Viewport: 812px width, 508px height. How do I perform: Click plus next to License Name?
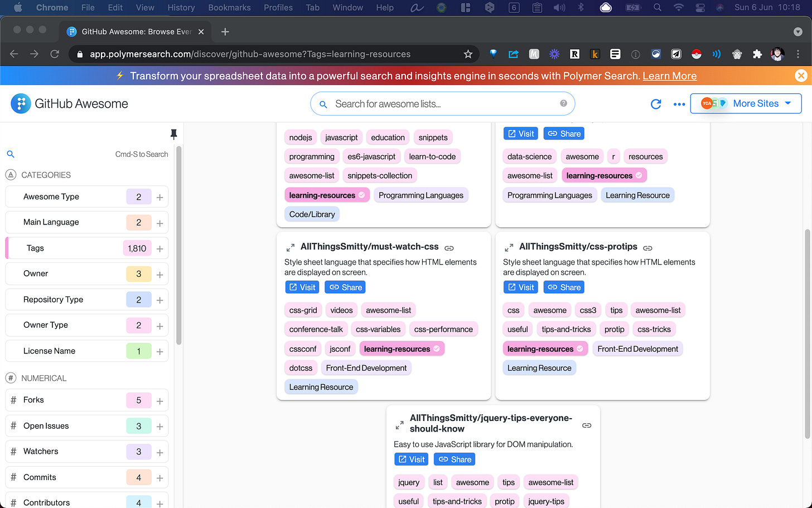(160, 351)
